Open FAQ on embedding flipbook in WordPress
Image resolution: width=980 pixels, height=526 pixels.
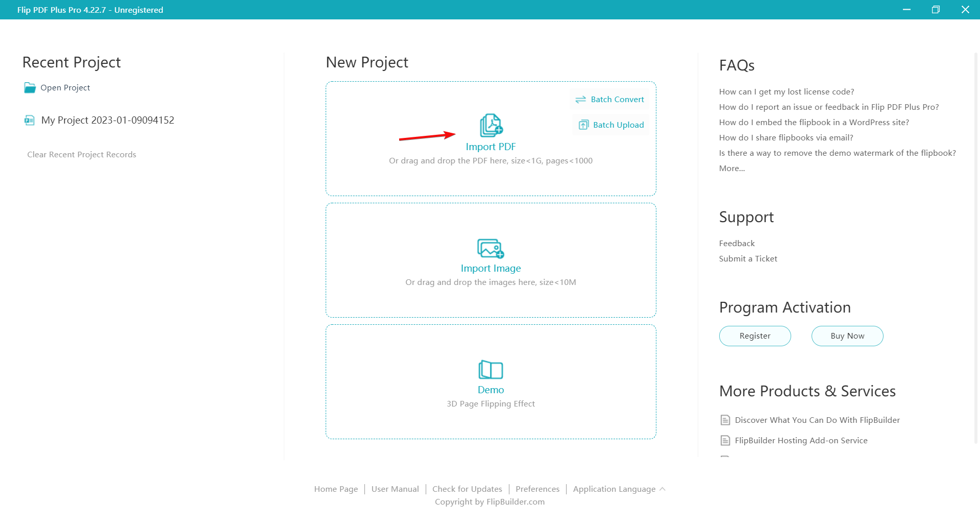point(814,123)
